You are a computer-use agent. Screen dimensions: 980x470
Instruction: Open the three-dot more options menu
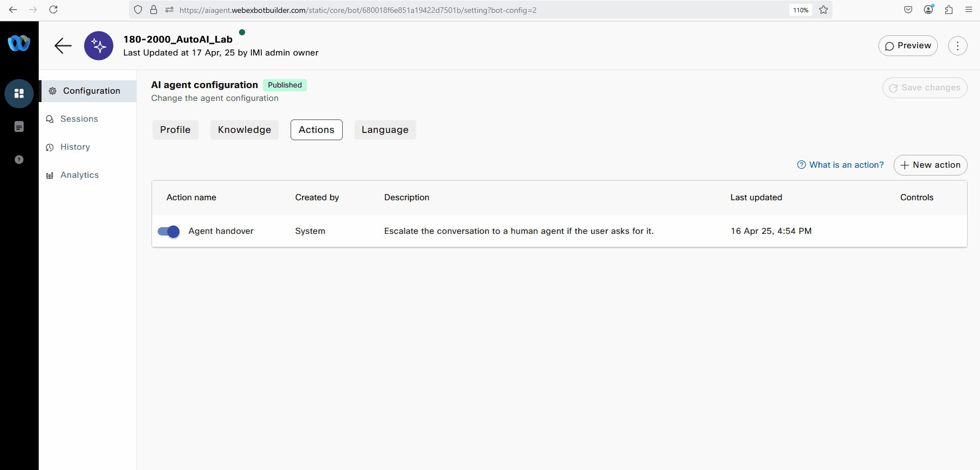[x=957, y=46]
